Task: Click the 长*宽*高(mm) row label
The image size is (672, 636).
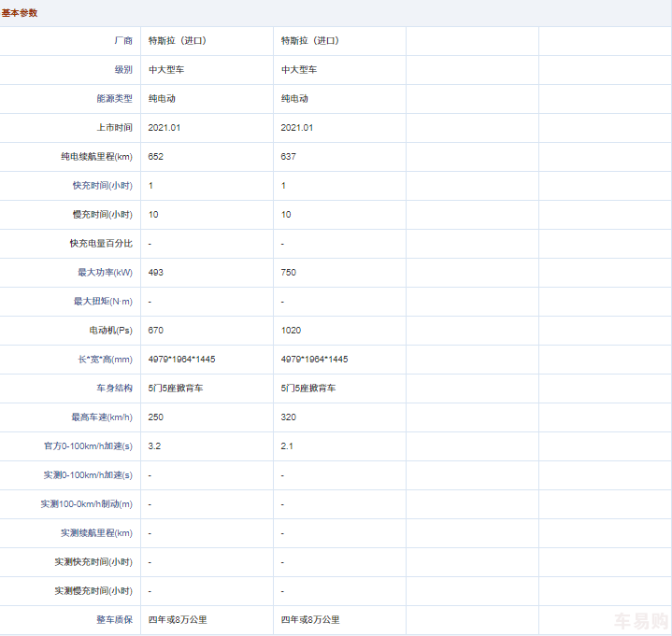Action: [x=105, y=360]
